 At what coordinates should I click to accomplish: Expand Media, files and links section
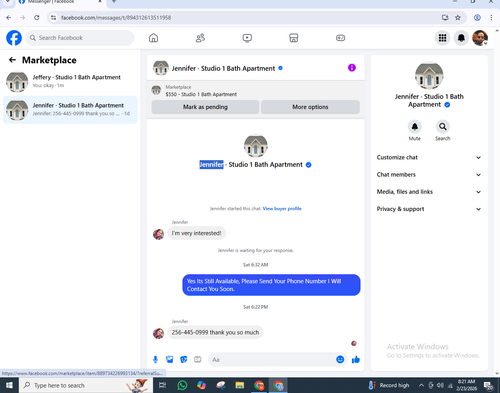429,192
